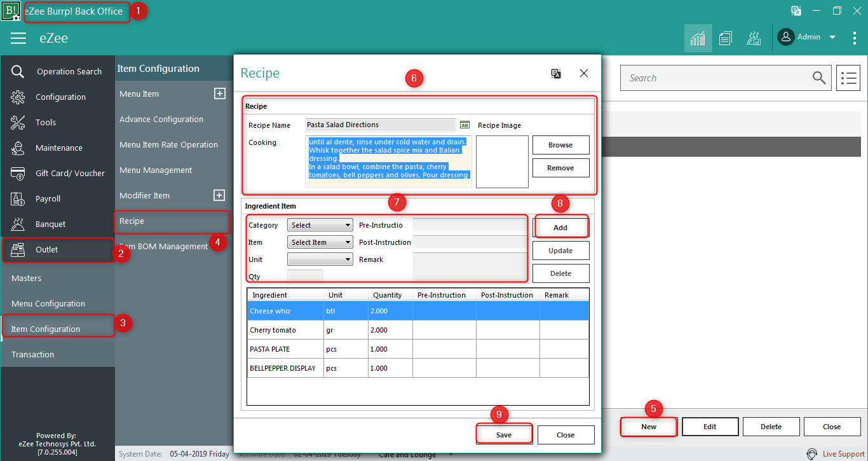Click the Remove image button
This screenshot has width=868, height=461.
pos(560,168)
